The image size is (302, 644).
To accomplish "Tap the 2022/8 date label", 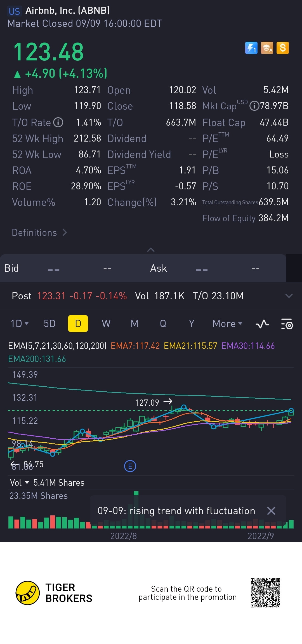I will [x=124, y=536].
